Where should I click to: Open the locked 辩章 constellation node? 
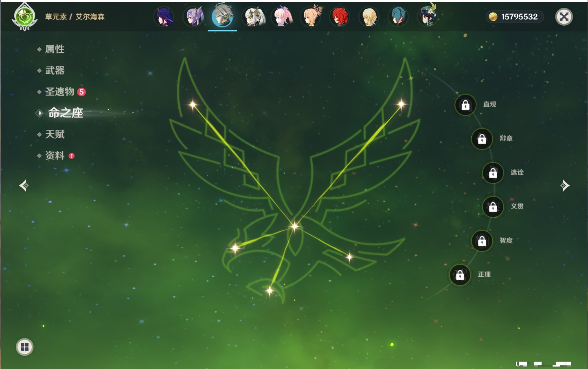tap(482, 139)
